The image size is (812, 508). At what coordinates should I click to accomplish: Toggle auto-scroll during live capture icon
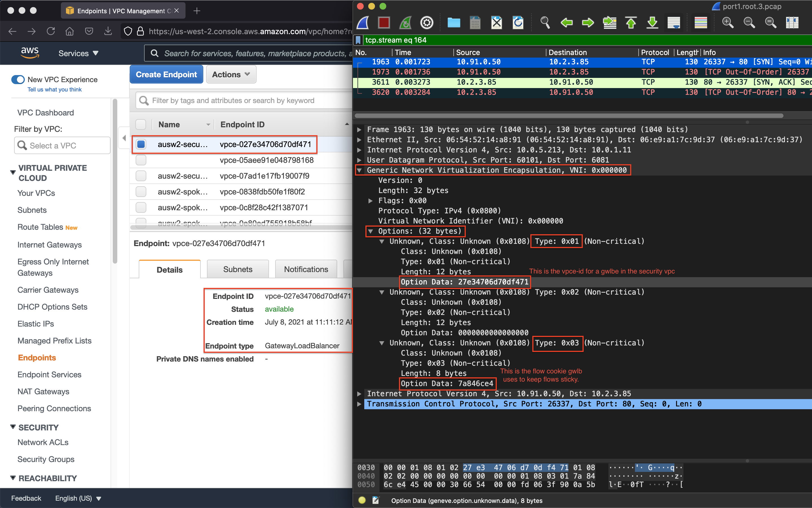coord(674,23)
